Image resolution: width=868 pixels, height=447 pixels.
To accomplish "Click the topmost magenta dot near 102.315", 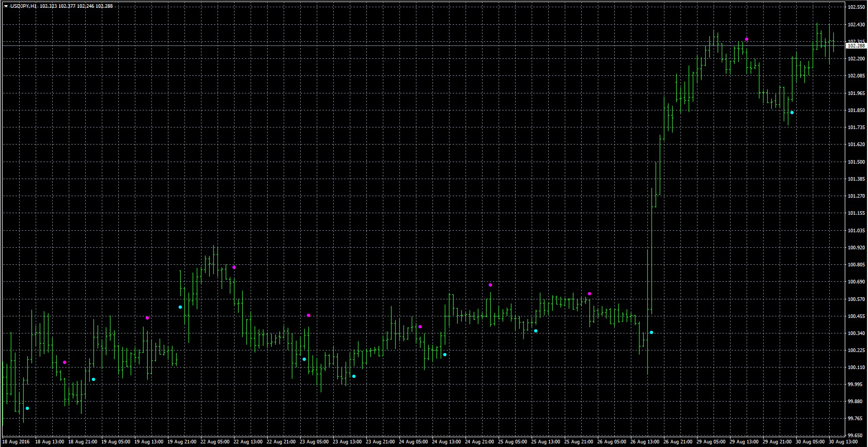I will coord(747,39).
